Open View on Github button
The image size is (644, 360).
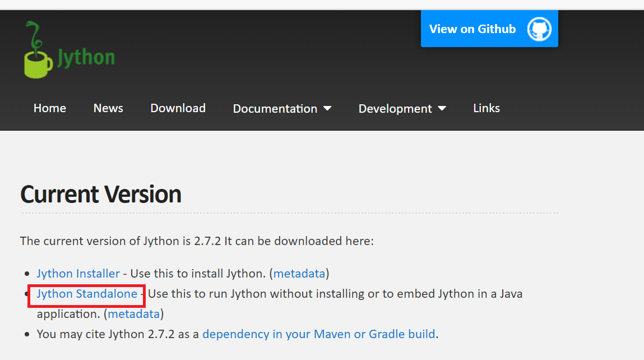pos(489,29)
